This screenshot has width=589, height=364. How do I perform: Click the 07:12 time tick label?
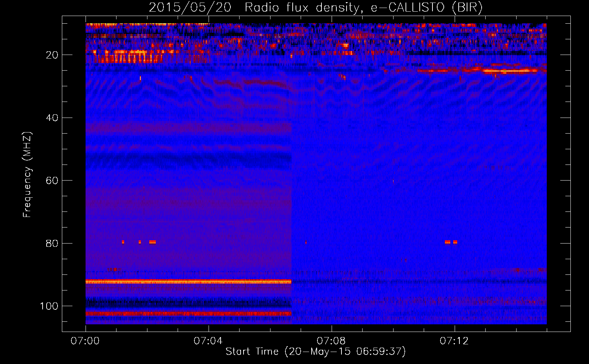click(454, 341)
